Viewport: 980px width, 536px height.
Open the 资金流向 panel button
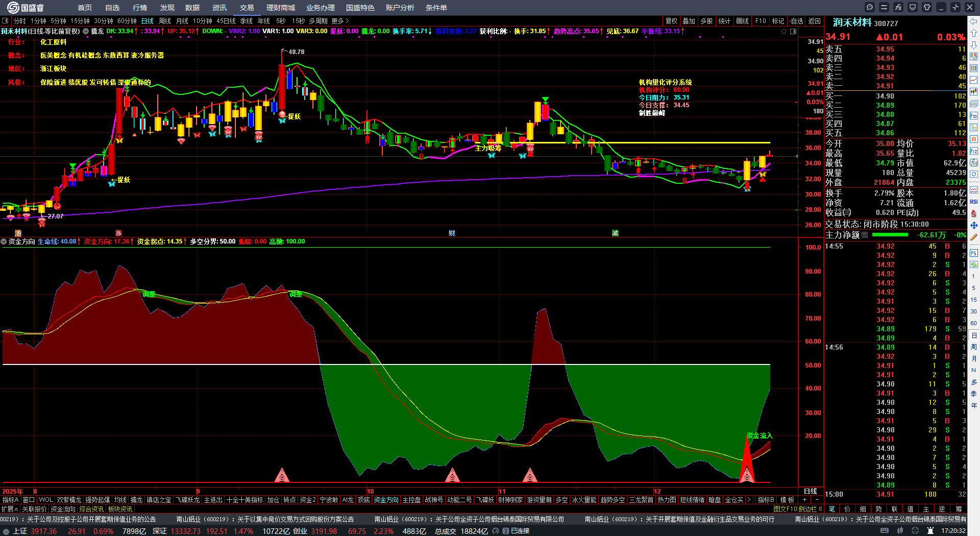63,509
